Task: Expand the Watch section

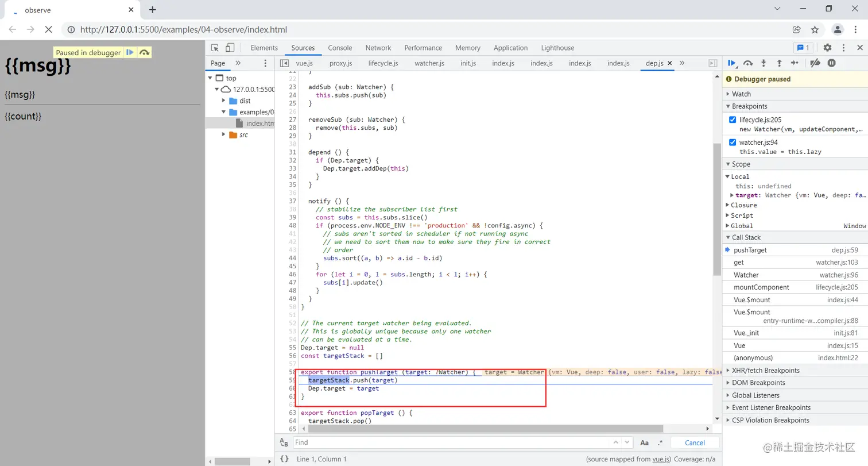Action: [741, 94]
